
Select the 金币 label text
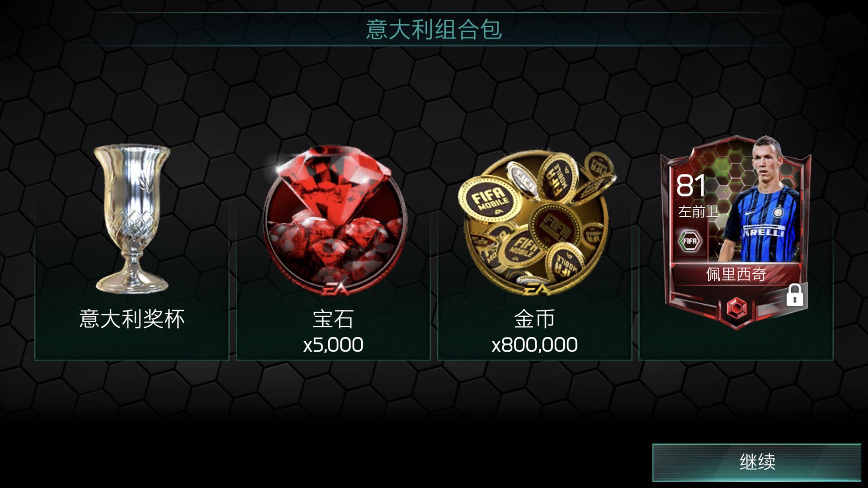[x=534, y=319]
